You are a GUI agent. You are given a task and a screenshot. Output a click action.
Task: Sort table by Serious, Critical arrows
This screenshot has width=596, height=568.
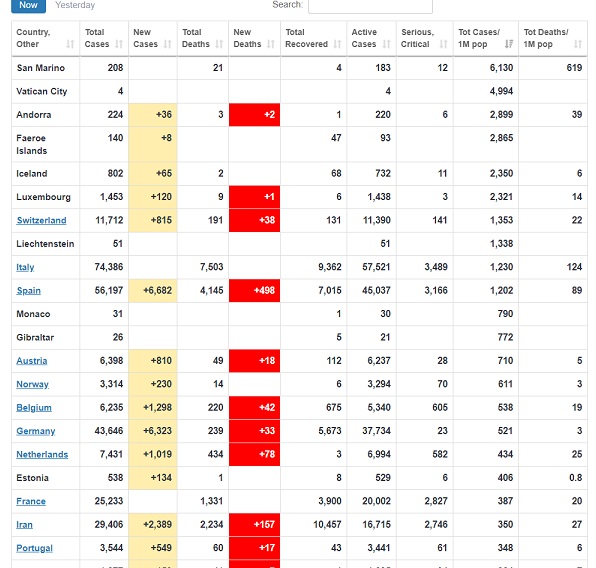click(x=444, y=44)
